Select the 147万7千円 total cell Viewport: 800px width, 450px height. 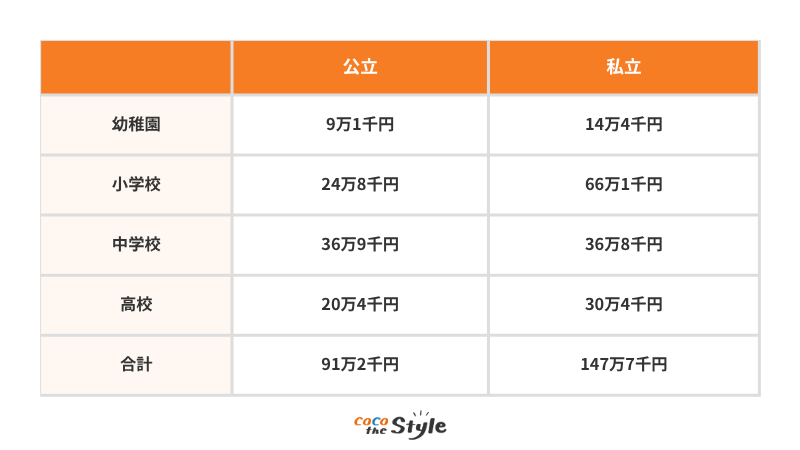point(623,365)
